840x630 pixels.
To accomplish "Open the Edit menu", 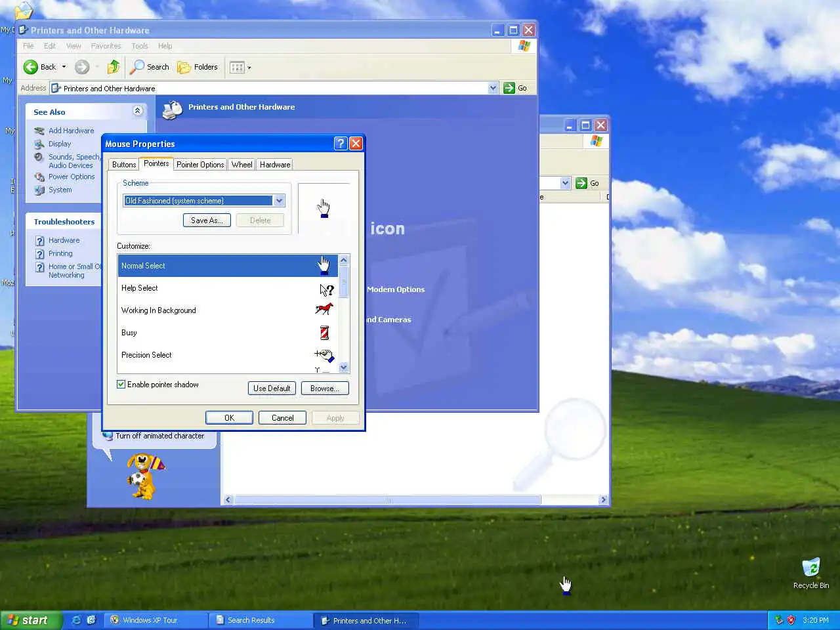I will [50, 46].
